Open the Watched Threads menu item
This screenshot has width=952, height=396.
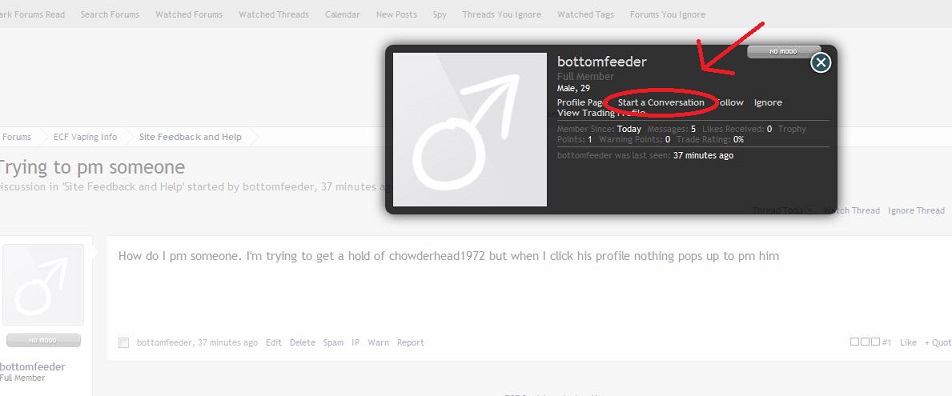tap(273, 15)
